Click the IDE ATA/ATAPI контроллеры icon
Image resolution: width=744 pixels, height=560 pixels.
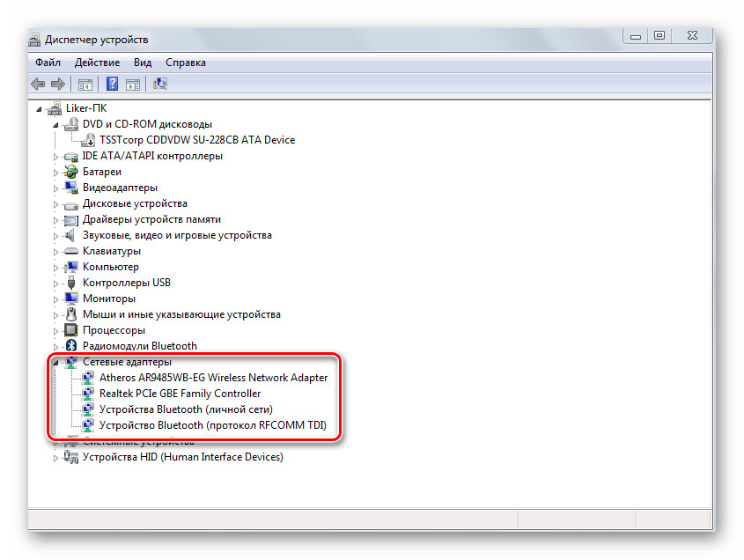(71, 156)
